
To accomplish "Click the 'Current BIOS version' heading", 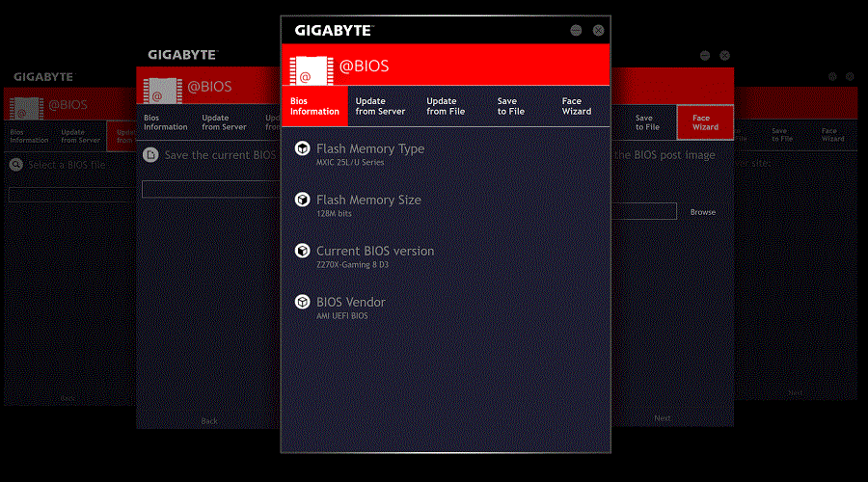I will click(375, 251).
